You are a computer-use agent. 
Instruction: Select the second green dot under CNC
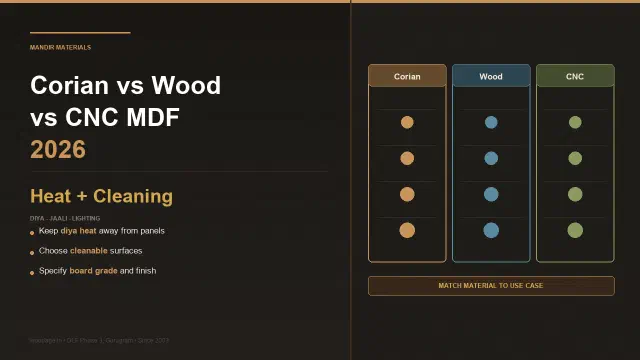tap(575, 158)
